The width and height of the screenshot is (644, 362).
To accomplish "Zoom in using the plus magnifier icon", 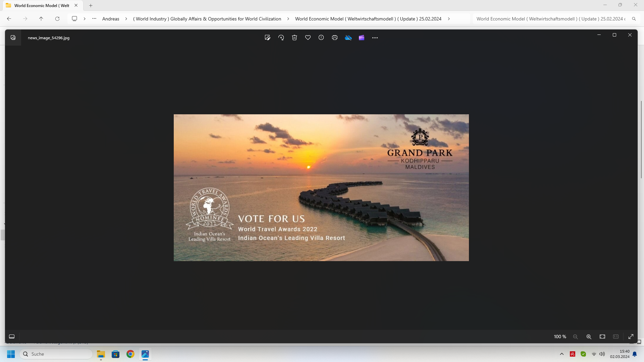I will 589,337.
